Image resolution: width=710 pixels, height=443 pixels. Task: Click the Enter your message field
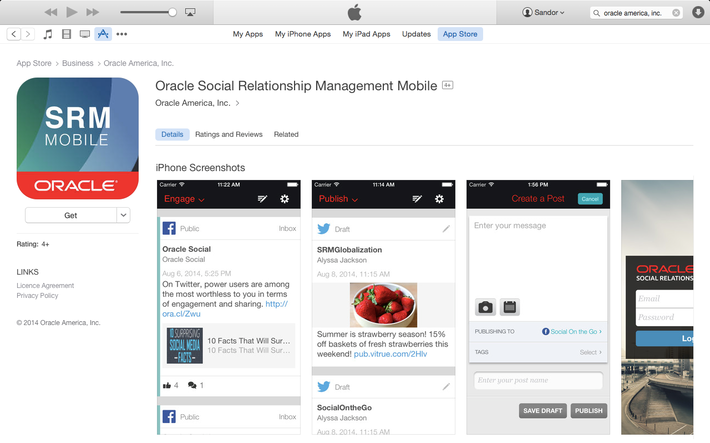tap(538, 256)
